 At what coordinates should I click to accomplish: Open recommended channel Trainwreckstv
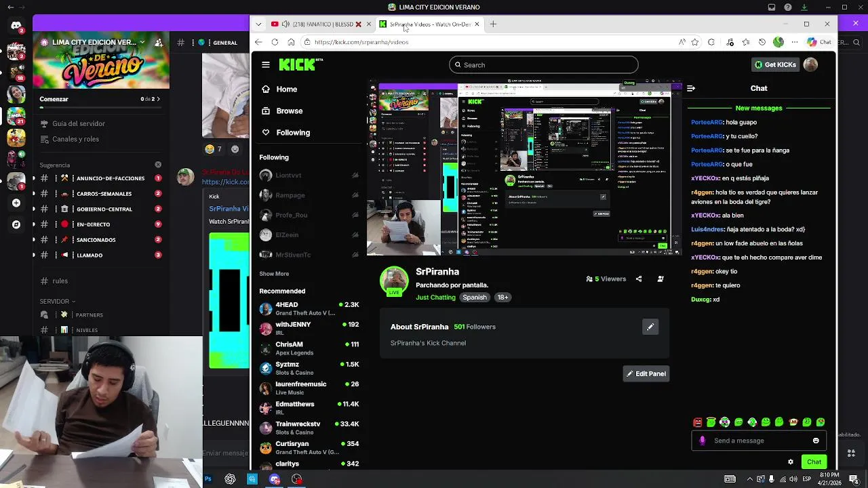click(x=309, y=428)
